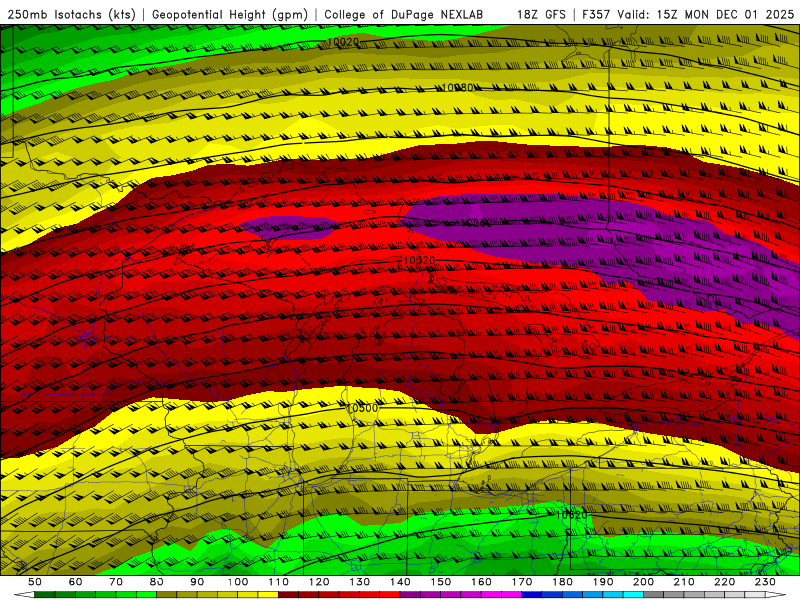Click the 10620 height contour label

571,515
